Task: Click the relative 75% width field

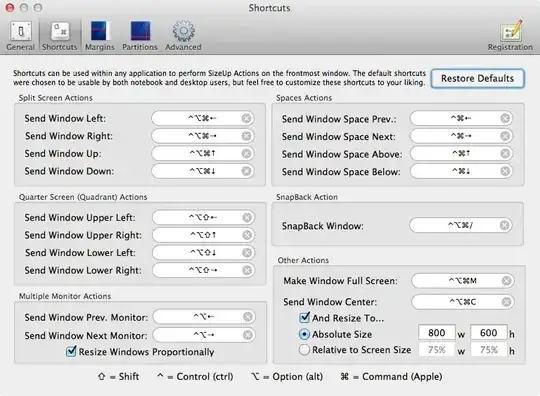Action: [x=437, y=350]
